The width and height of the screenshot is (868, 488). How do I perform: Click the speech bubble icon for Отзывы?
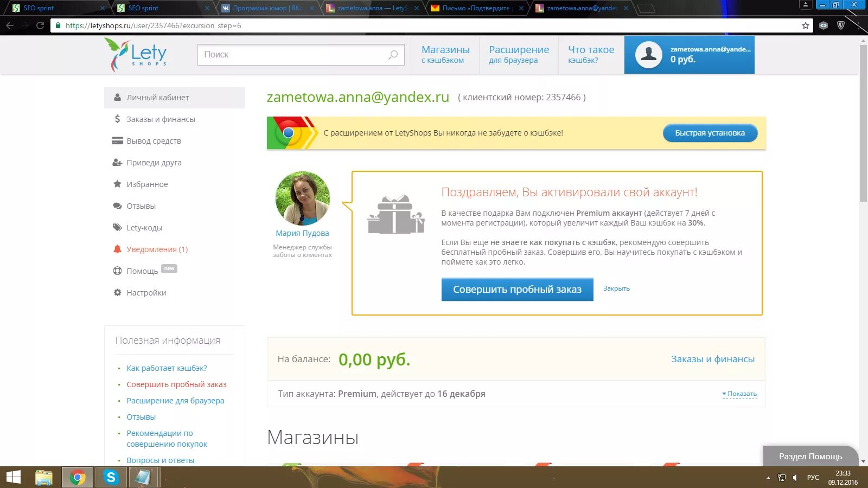click(117, 206)
